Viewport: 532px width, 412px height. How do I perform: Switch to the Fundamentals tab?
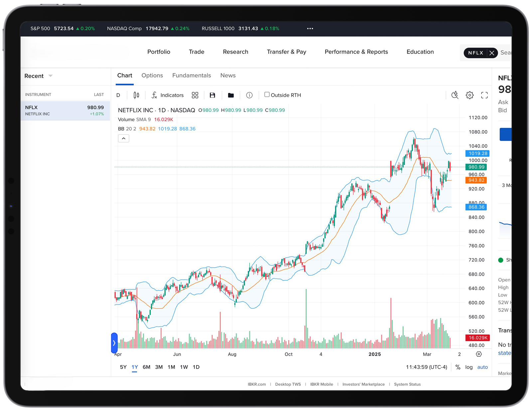point(192,76)
